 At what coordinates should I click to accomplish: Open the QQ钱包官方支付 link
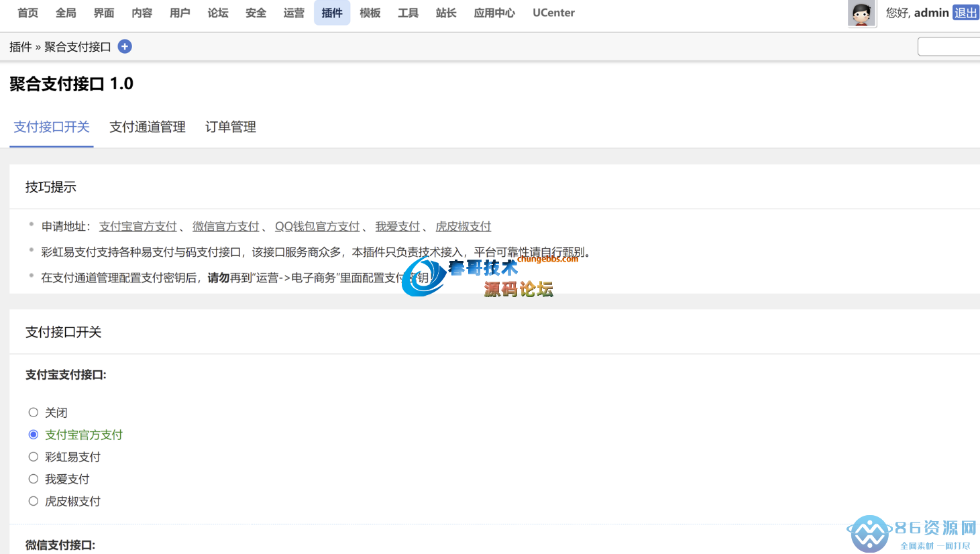pyautogui.click(x=317, y=226)
